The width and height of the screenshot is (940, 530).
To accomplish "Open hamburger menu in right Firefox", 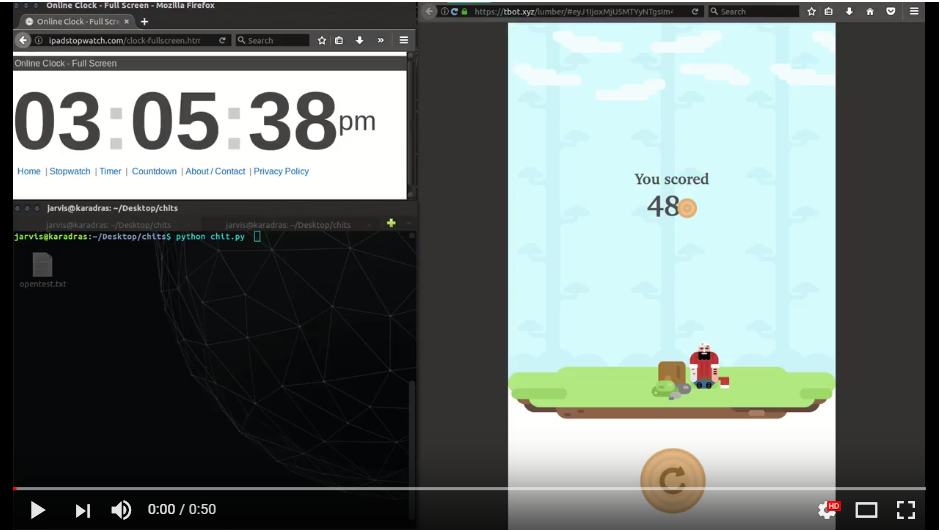I will tap(914, 11).
